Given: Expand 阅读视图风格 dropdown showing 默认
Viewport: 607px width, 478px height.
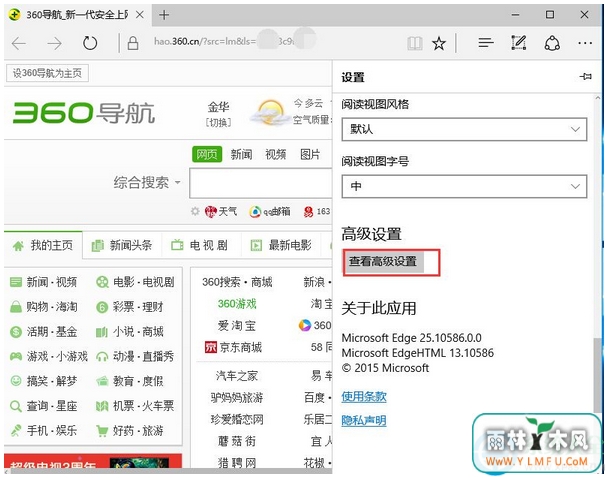Looking at the screenshot, I should coord(464,129).
